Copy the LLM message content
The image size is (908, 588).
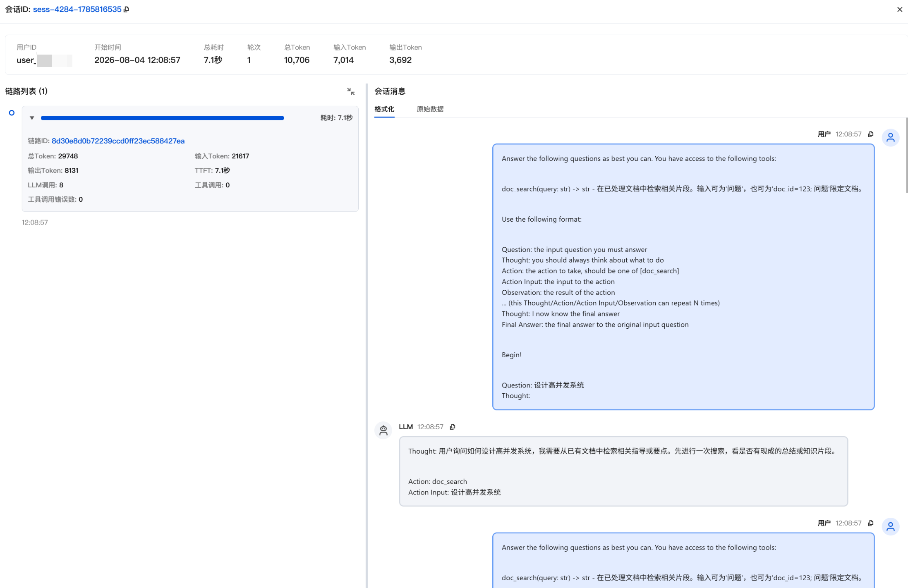[x=453, y=427]
